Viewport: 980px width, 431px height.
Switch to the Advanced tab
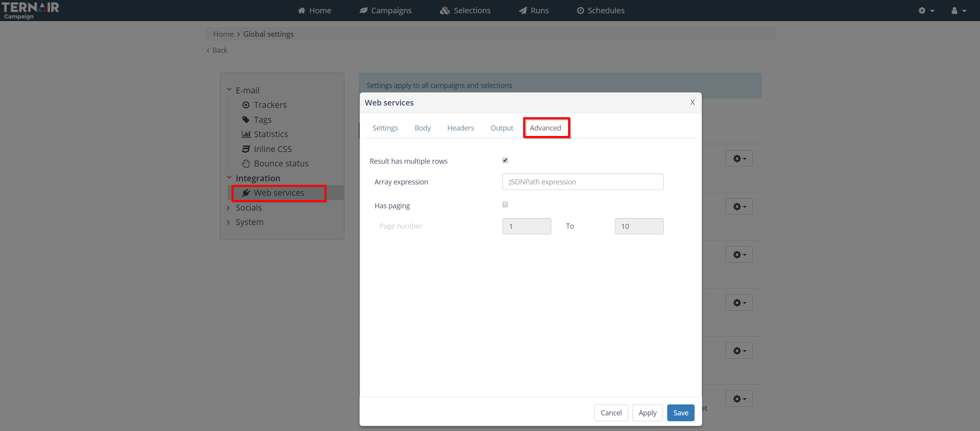tap(546, 128)
